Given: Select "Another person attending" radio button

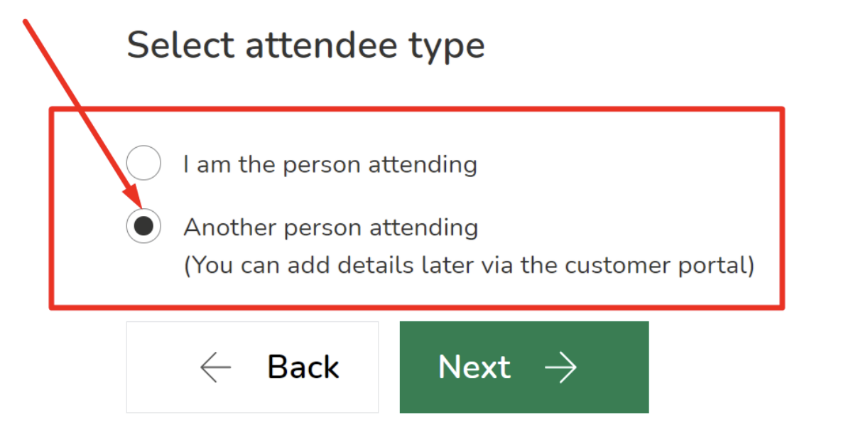Looking at the screenshot, I should 143,226.
